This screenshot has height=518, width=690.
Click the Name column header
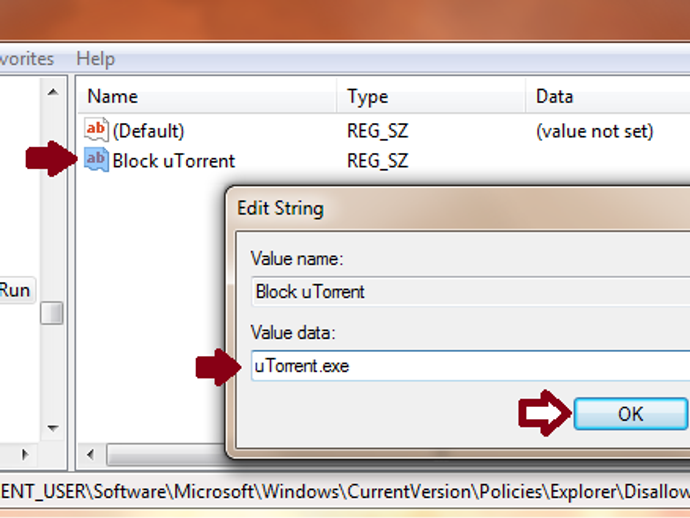tap(207, 96)
